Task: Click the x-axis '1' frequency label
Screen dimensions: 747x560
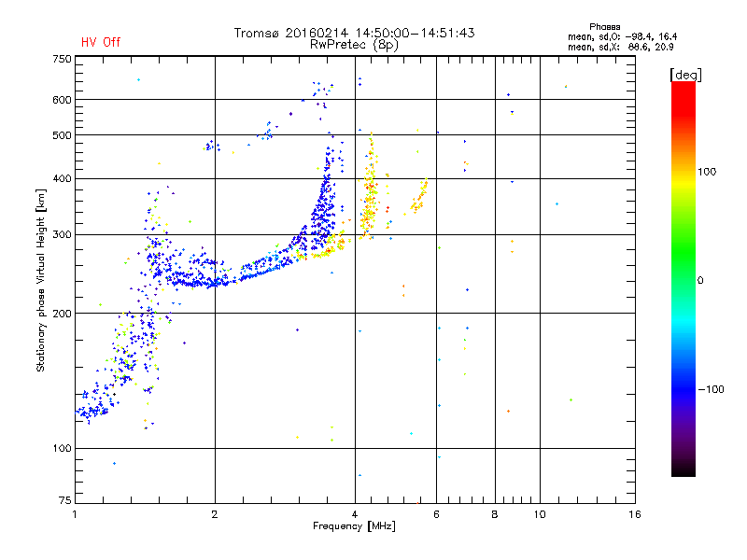Action: (x=75, y=514)
